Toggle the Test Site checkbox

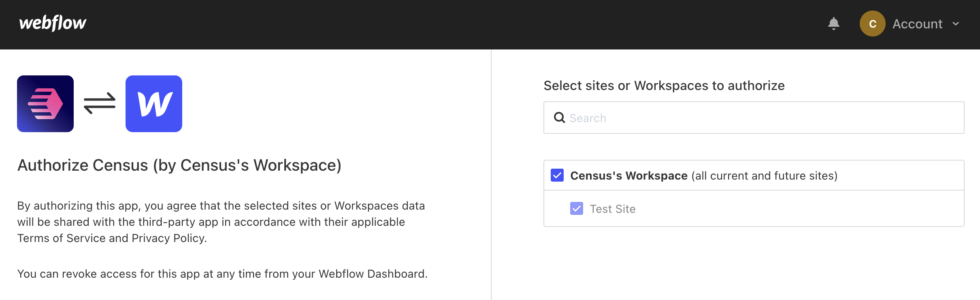pyautogui.click(x=577, y=209)
